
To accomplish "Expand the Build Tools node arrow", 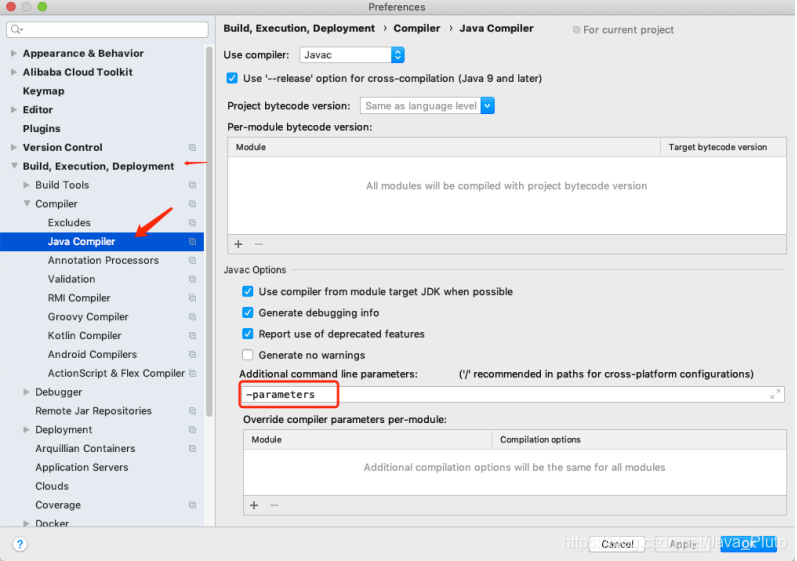I will click(26, 185).
